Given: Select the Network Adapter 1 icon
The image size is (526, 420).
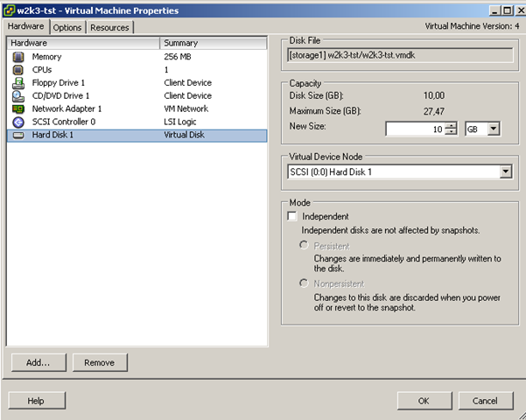Looking at the screenshot, I should click(x=18, y=109).
